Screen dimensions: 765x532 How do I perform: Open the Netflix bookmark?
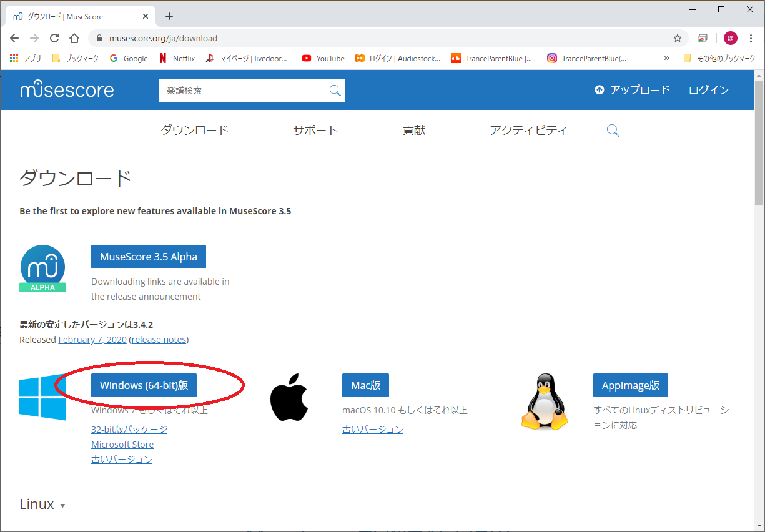click(177, 58)
